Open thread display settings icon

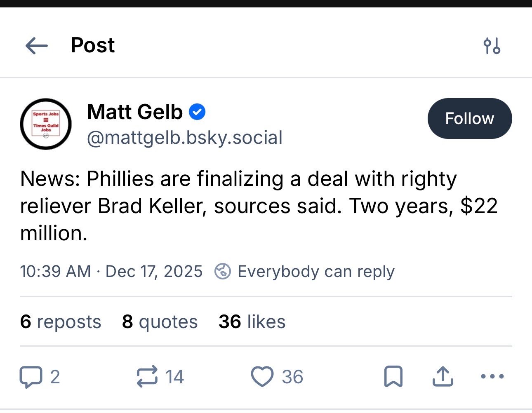[x=492, y=45]
